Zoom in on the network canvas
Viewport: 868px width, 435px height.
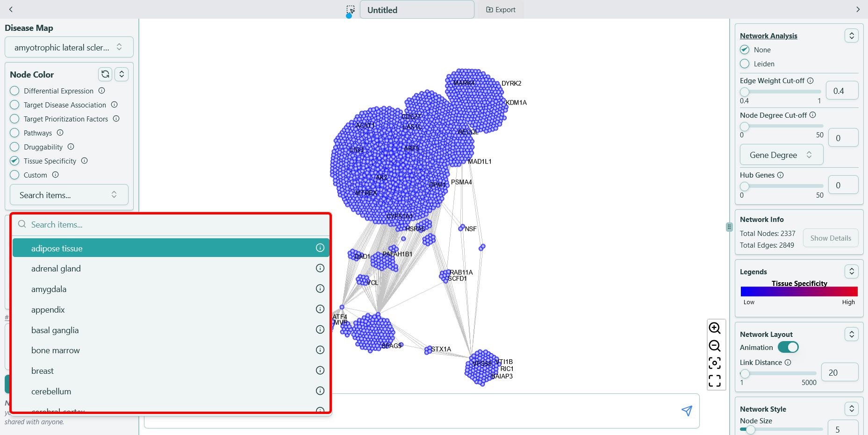tap(715, 328)
